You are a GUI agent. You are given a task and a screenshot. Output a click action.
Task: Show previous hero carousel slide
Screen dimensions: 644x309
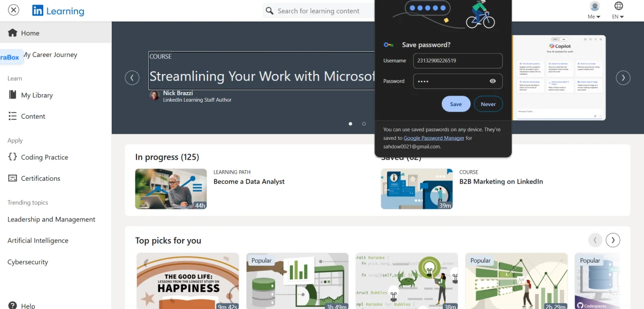click(132, 78)
